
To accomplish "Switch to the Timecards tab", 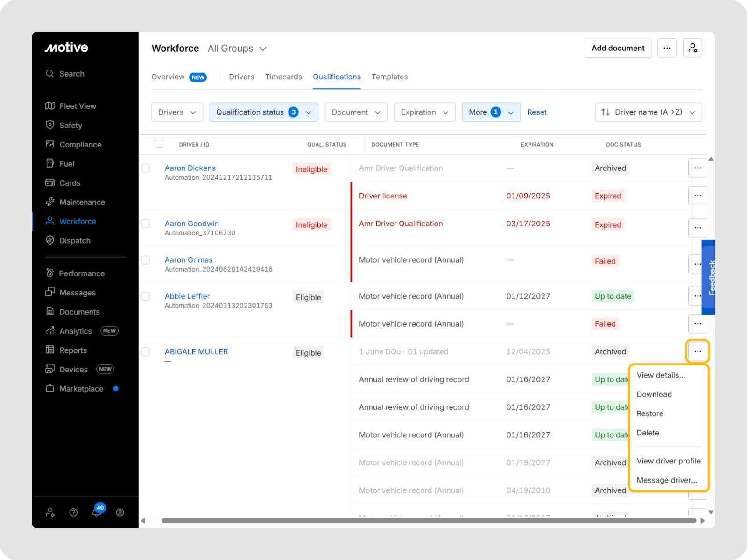I will 283,77.
